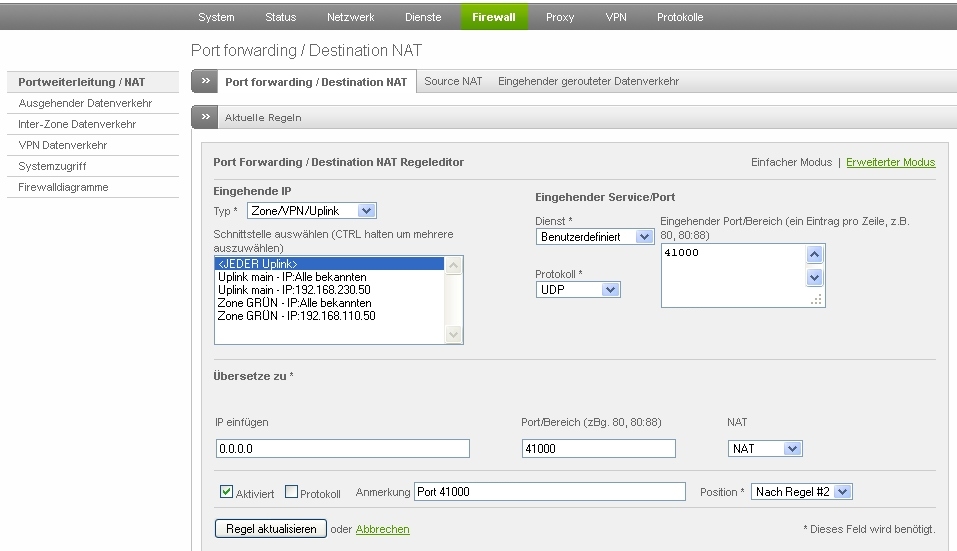Open the Eingehender gerouteter Datenverkehr tab
957x551 pixels.
click(x=588, y=82)
